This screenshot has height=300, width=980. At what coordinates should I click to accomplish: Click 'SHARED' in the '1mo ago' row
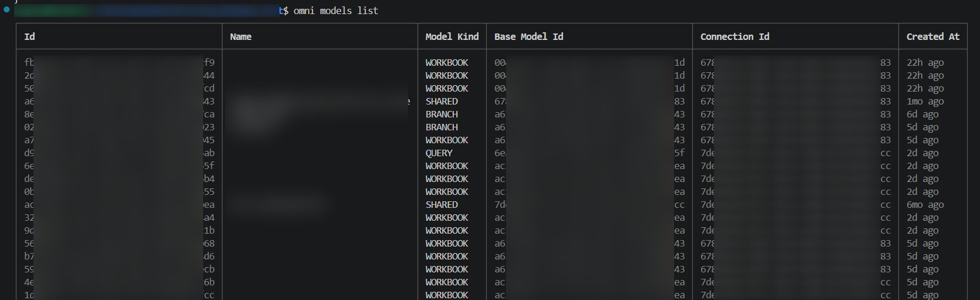point(442,101)
